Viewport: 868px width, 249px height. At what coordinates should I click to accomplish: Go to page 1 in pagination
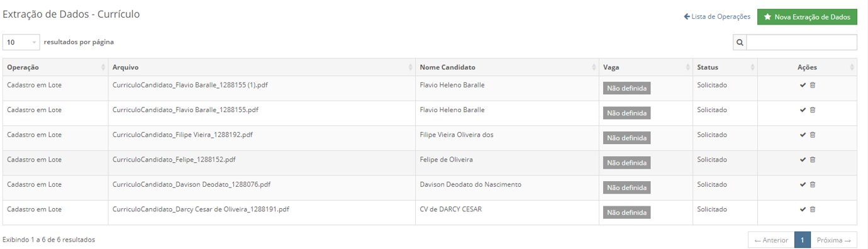click(803, 240)
